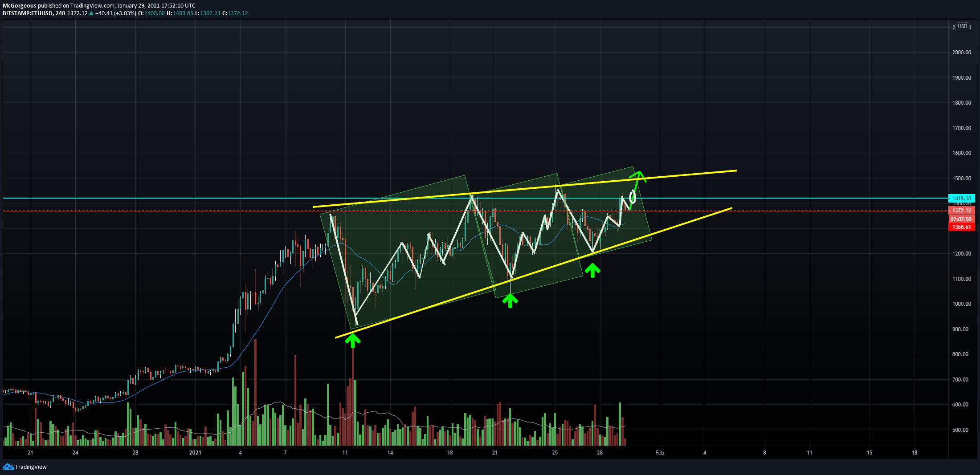Click the 1600.00 price axis label
The height and width of the screenshot is (475, 980).
click(x=962, y=153)
